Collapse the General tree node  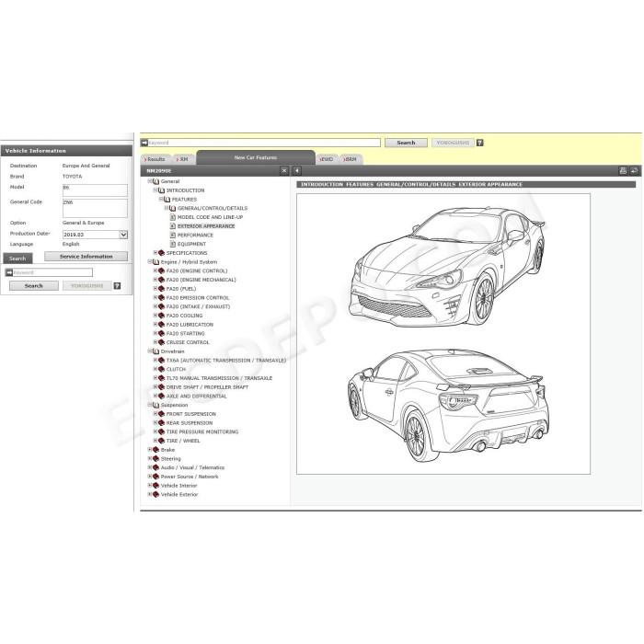tap(149, 181)
